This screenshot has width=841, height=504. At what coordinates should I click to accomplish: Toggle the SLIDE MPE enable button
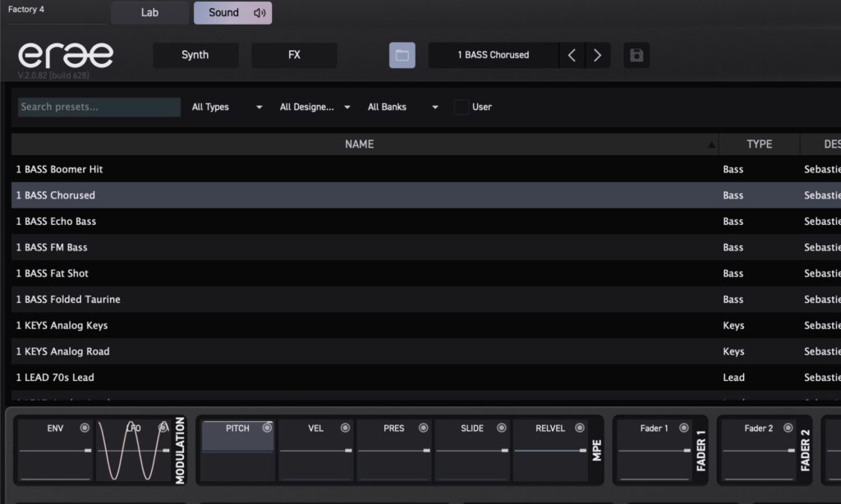tap(502, 428)
